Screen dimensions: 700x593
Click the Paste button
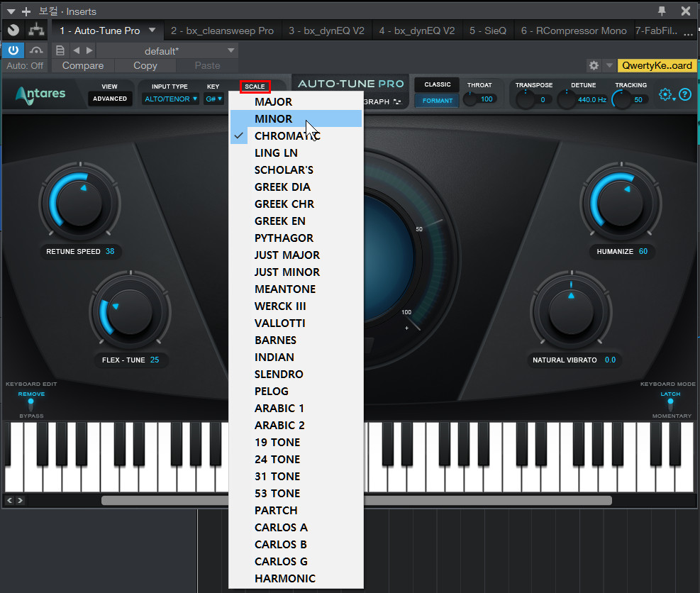[207, 66]
